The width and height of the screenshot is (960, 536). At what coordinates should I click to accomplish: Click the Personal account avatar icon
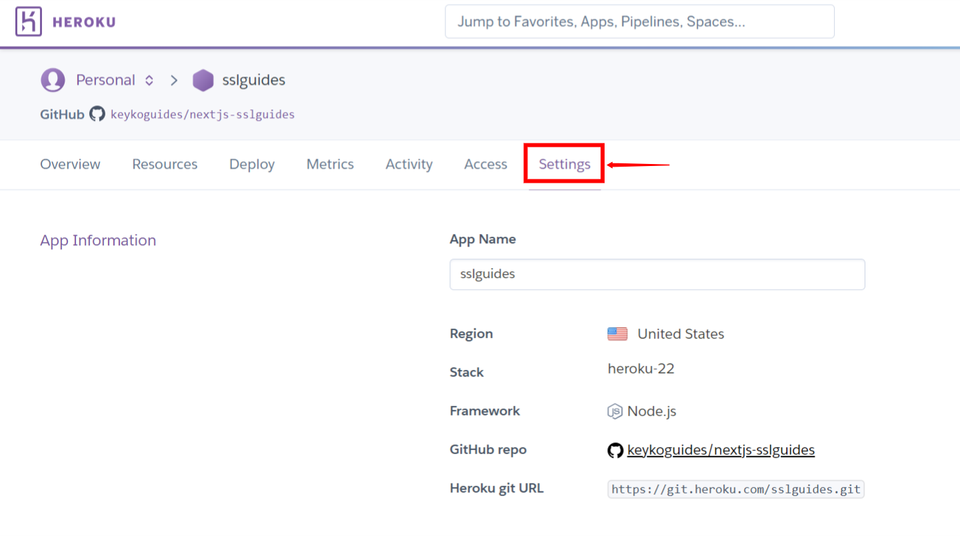click(53, 80)
